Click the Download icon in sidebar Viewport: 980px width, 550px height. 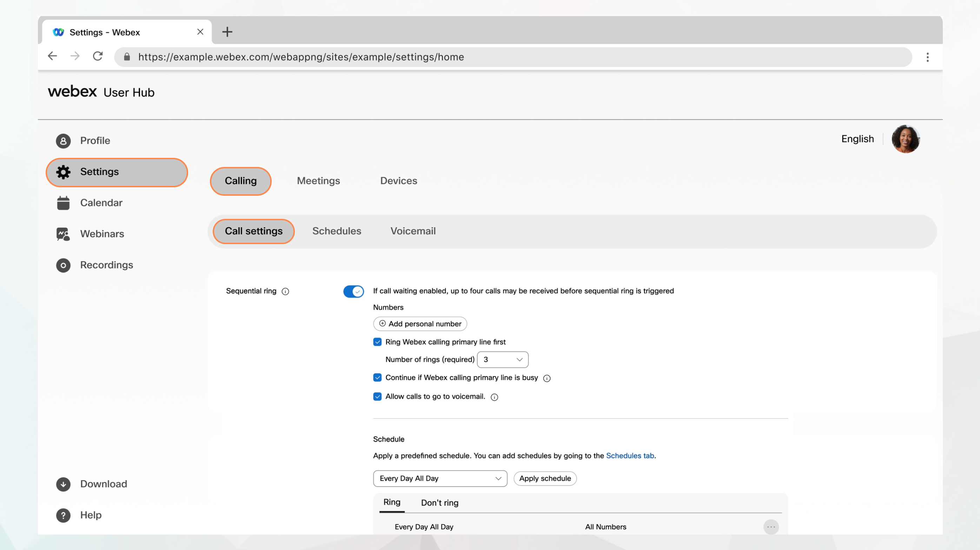point(62,483)
